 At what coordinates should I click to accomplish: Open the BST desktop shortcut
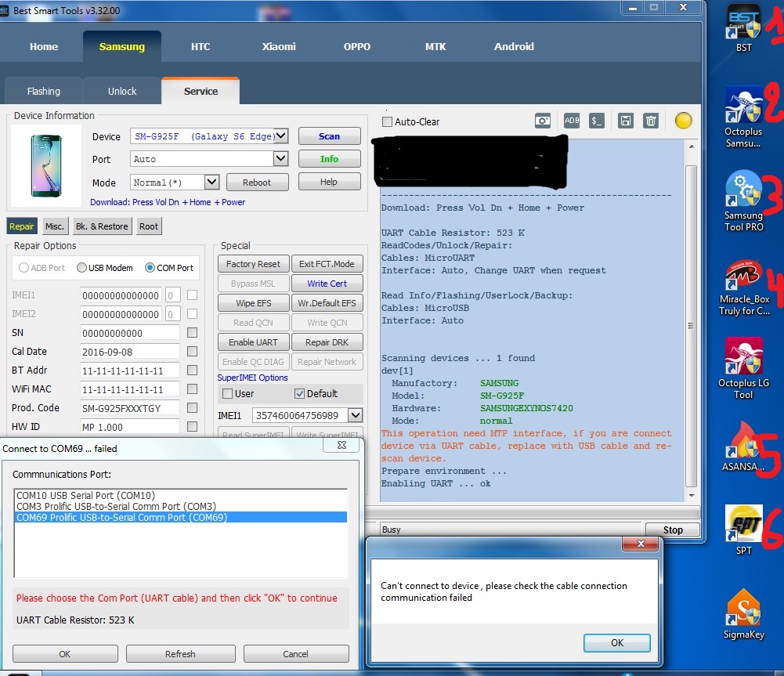click(x=743, y=29)
